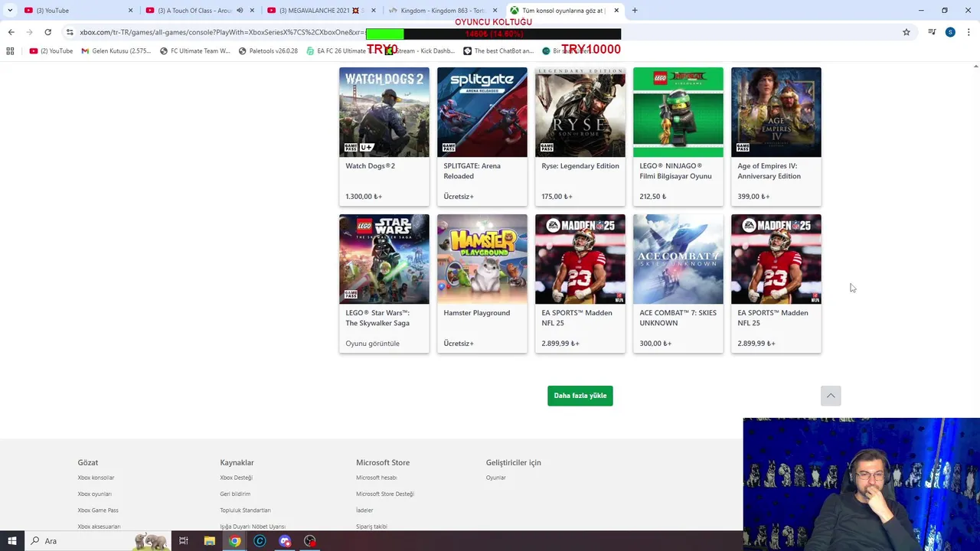Open The best ChatBot bookmark
This screenshot has height=551, width=980.
498,51
